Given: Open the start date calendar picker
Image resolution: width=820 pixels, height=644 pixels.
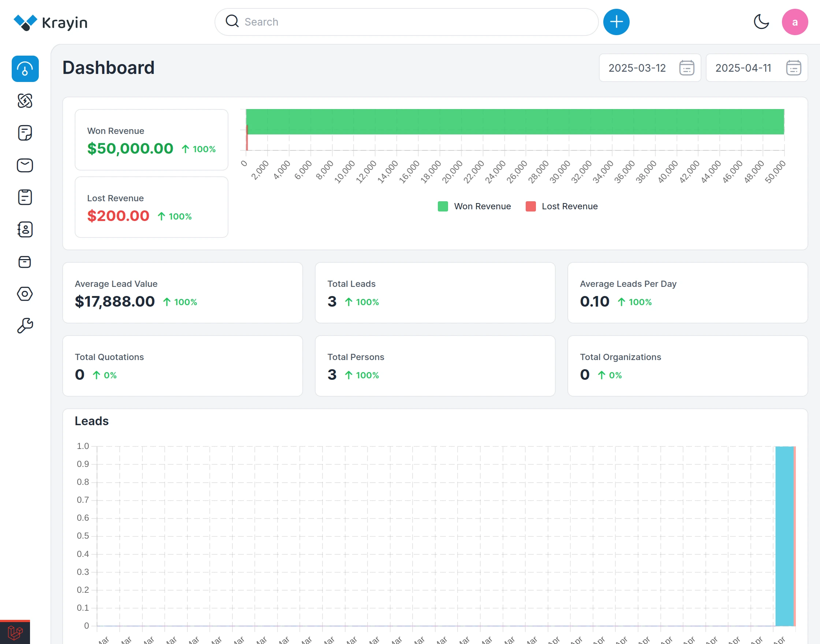Looking at the screenshot, I should click(x=686, y=68).
